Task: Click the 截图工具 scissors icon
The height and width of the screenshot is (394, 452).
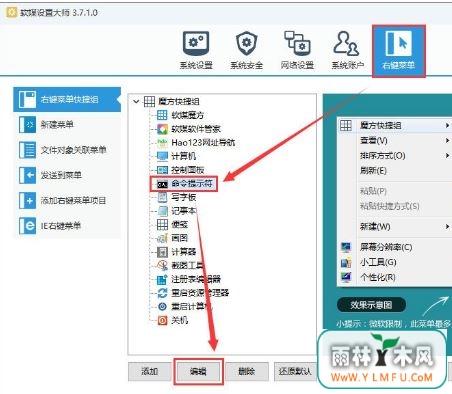Action: click(x=162, y=265)
